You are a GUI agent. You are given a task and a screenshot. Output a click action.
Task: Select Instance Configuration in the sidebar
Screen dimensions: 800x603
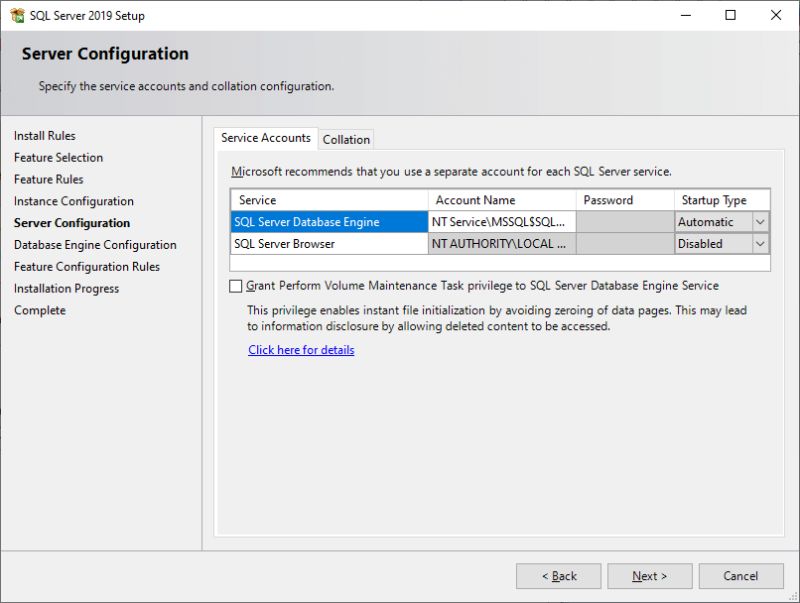pos(75,200)
